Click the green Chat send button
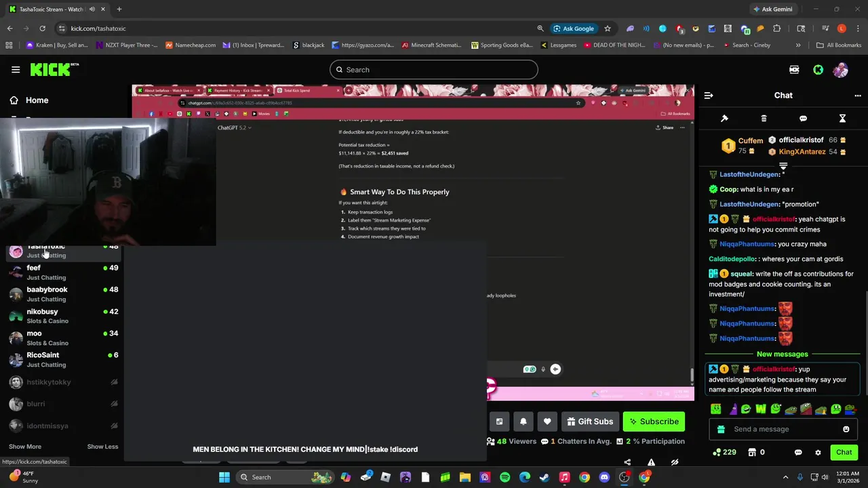Screen dimensions: 868x488 844,452
